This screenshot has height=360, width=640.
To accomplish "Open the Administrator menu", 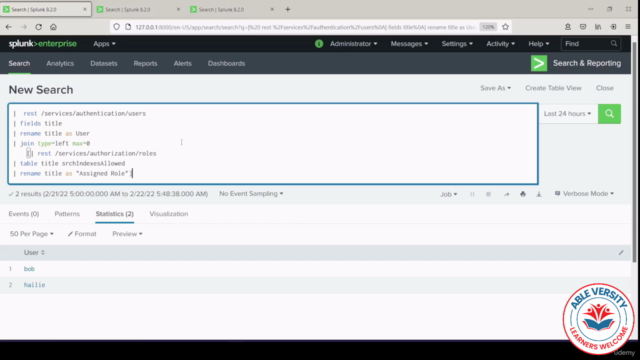I will [353, 44].
